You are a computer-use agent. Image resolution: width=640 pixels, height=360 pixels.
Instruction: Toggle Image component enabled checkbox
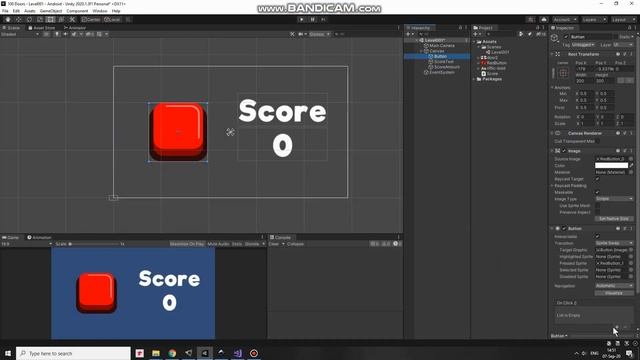564,151
